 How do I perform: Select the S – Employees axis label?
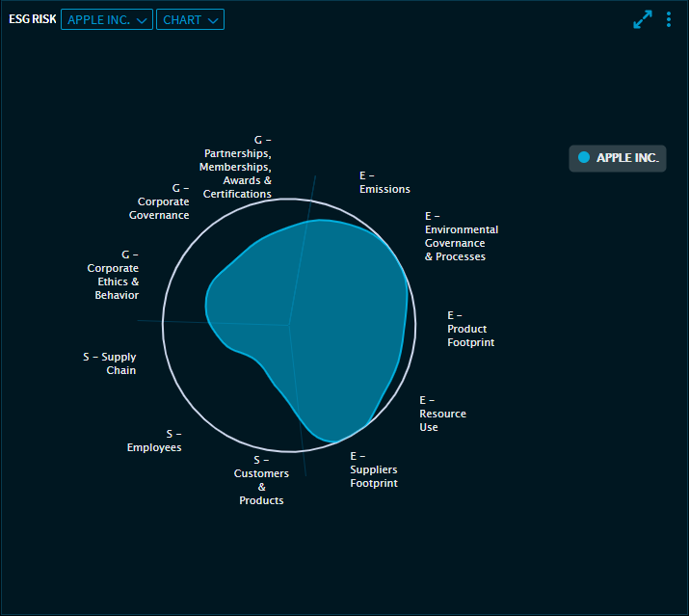click(x=154, y=441)
